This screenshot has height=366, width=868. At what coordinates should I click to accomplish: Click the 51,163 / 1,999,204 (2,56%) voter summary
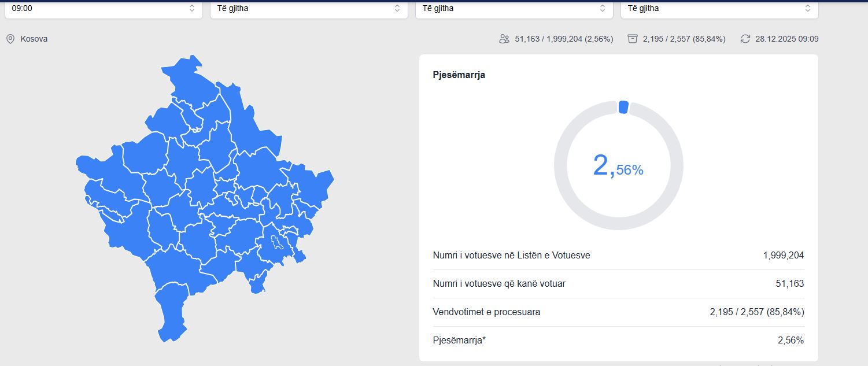[564, 39]
